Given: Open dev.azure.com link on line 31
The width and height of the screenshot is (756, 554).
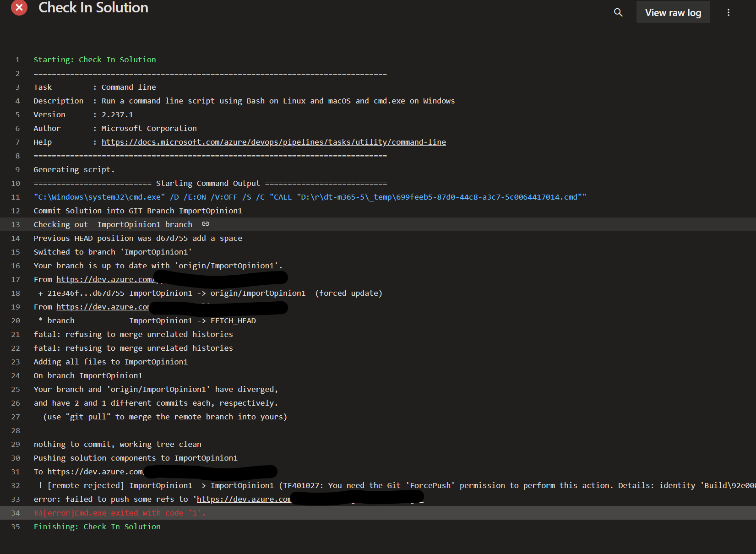Looking at the screenshot, I should click(x=95, y=472).
